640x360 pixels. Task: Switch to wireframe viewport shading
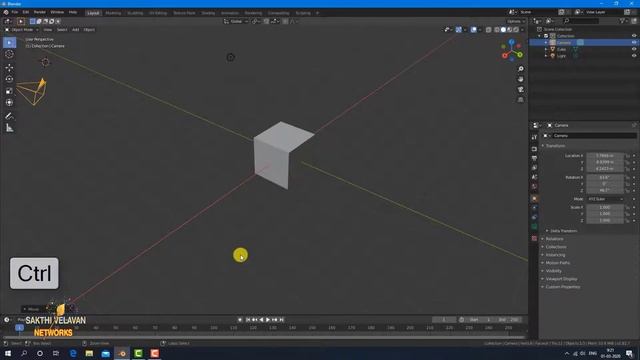click(x=496, y=30)
